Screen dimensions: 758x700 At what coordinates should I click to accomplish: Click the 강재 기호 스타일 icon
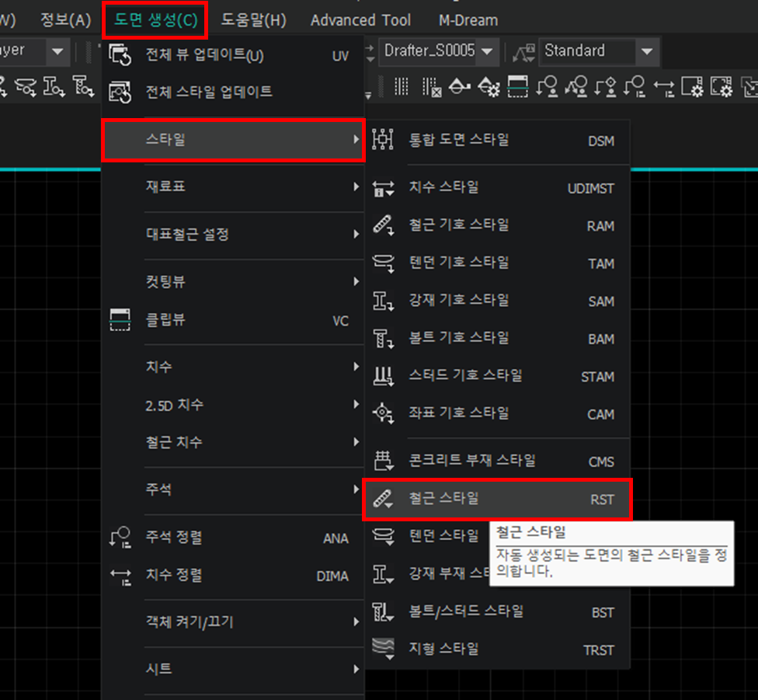point(383,301)
